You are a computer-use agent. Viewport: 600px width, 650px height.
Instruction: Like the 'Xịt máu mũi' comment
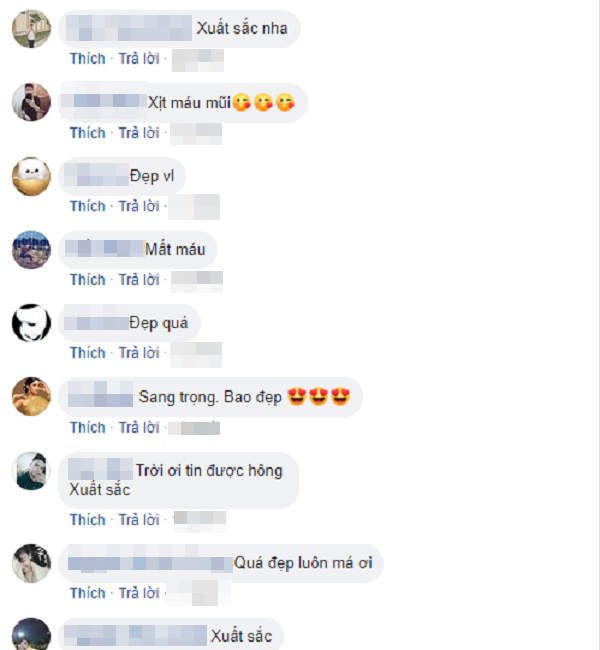click(x=87, y=133)
